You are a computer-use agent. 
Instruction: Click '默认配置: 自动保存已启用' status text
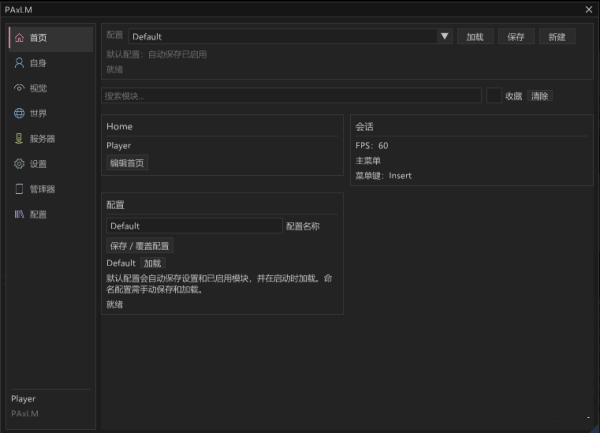[x=157, y=54]
